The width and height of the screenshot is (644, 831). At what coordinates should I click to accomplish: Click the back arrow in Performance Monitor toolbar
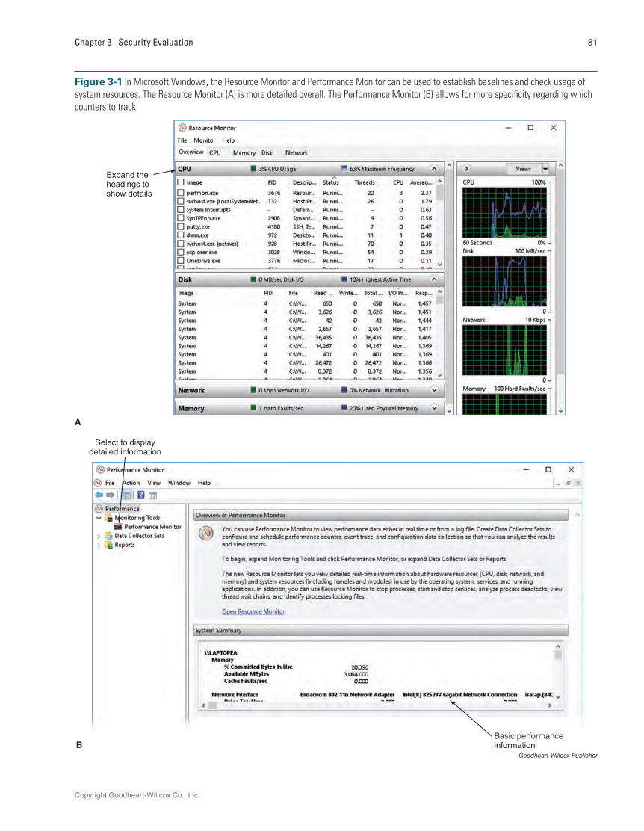click(x=99, y=495)
